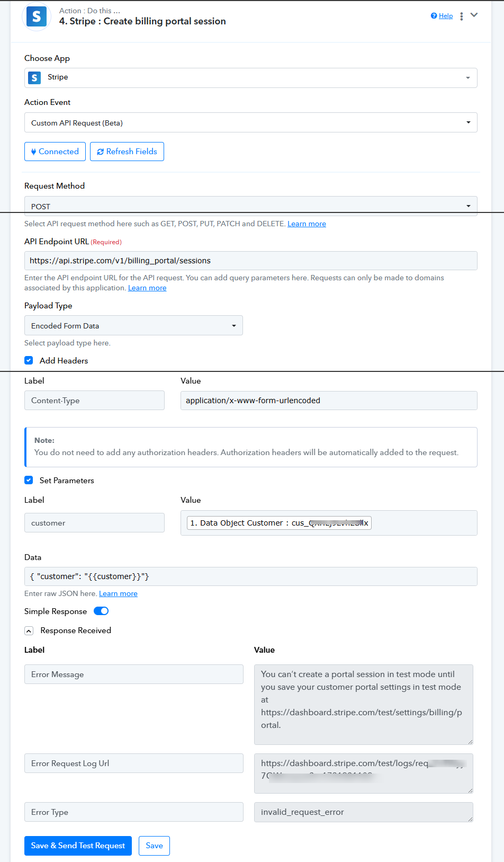Click the Error Request Log Url label field
The image size is (504, 862).
click(x=134, y=763)
